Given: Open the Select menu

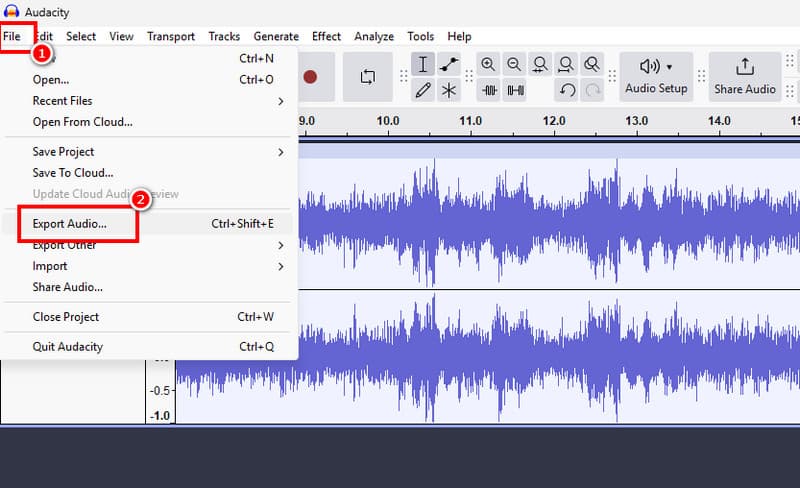Looking at the screenshot, I should (81, 37).
